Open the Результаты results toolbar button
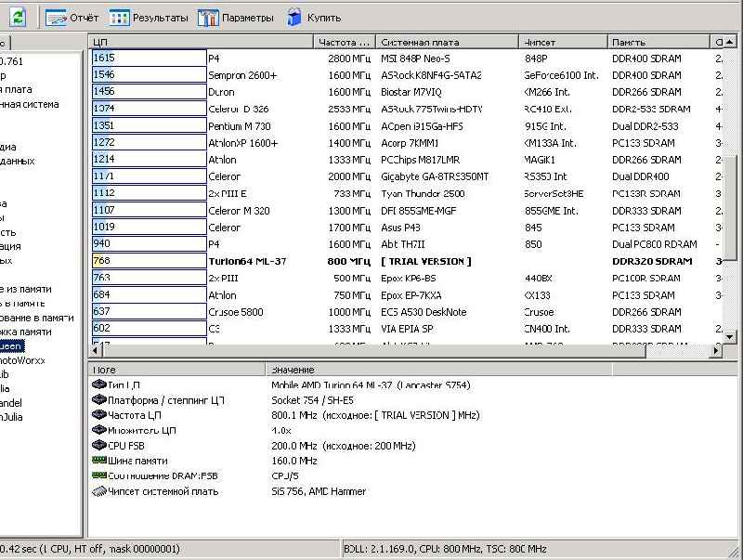The height and width of the screenshot is (560, 743). pyautogui.click(x=149, y=18)
